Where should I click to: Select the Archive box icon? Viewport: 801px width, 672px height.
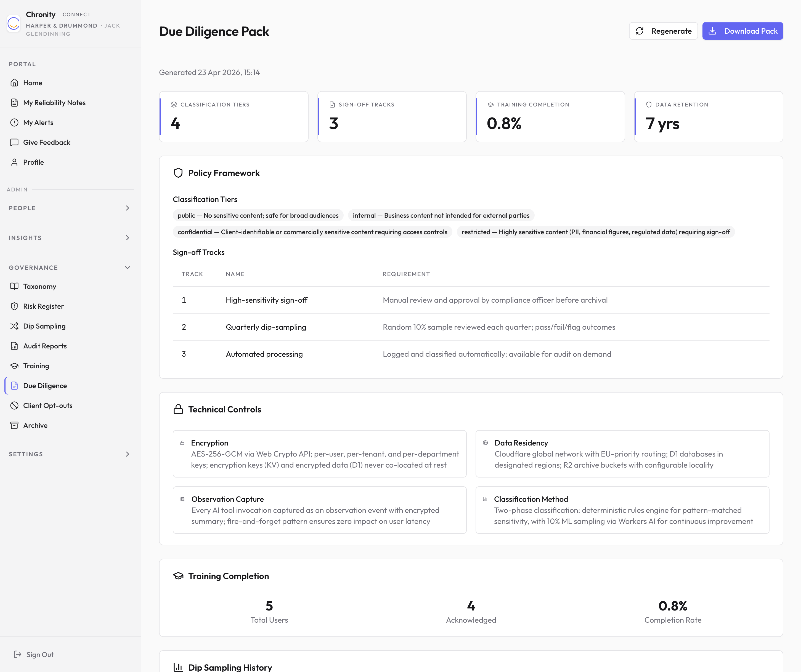point(15,425)
